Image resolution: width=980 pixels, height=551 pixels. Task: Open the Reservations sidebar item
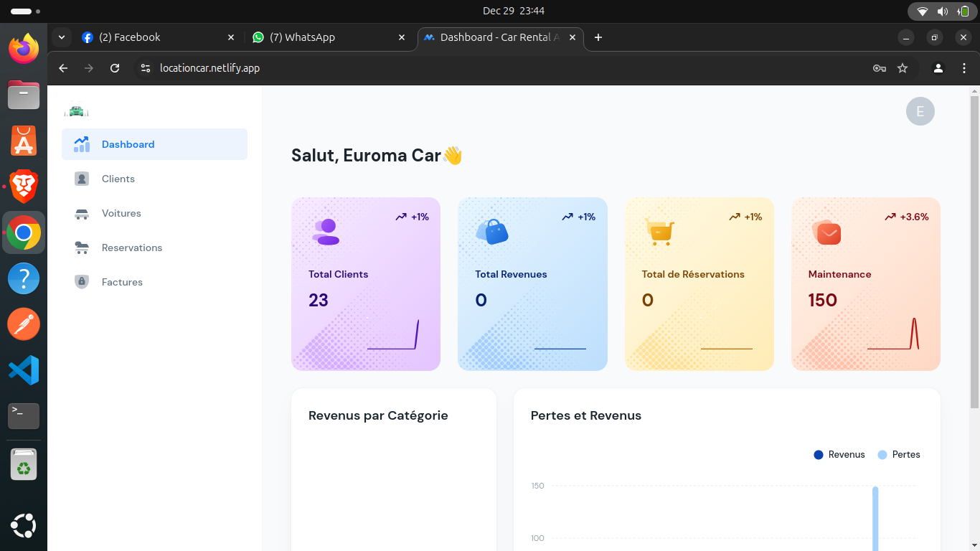click(x=154, y=248)
